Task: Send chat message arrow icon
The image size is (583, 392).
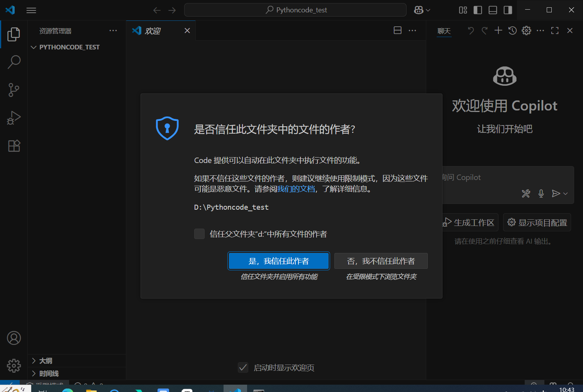Action: click(x=556, y=193)
